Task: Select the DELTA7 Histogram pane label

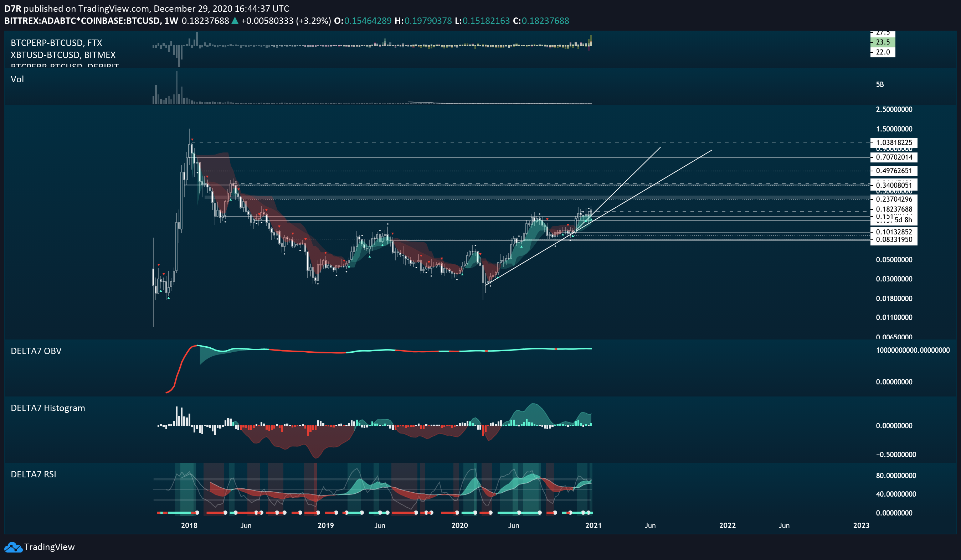Action: pos(48,408)
